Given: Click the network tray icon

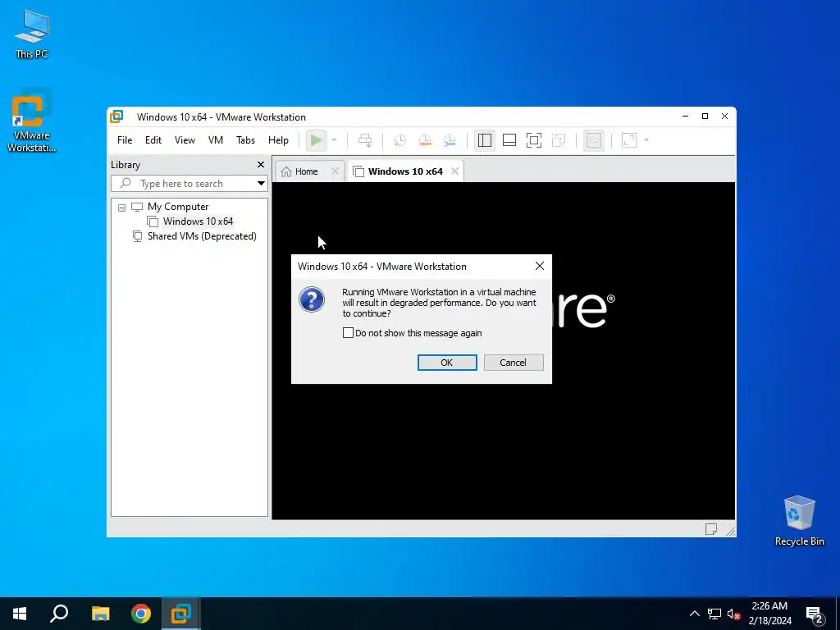Looking at the screenshot, I should [714, 614].
